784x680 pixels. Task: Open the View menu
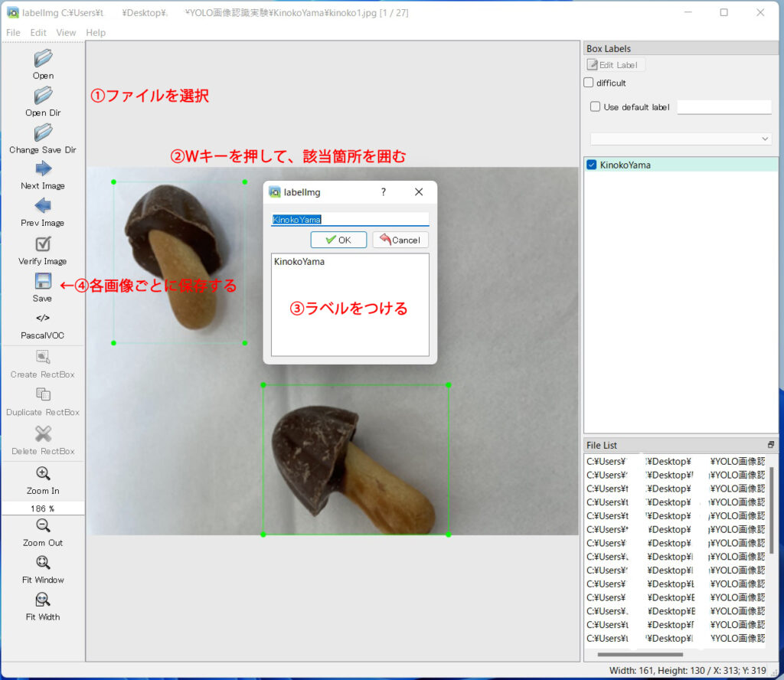[66, 32]
